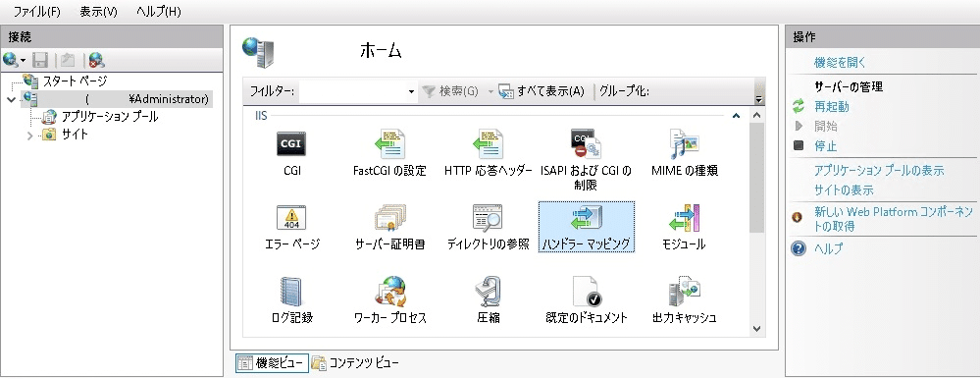Click the up-folder icon in 接続 toolbar
This screenshot has width=980, height=379.
[68, 60]
